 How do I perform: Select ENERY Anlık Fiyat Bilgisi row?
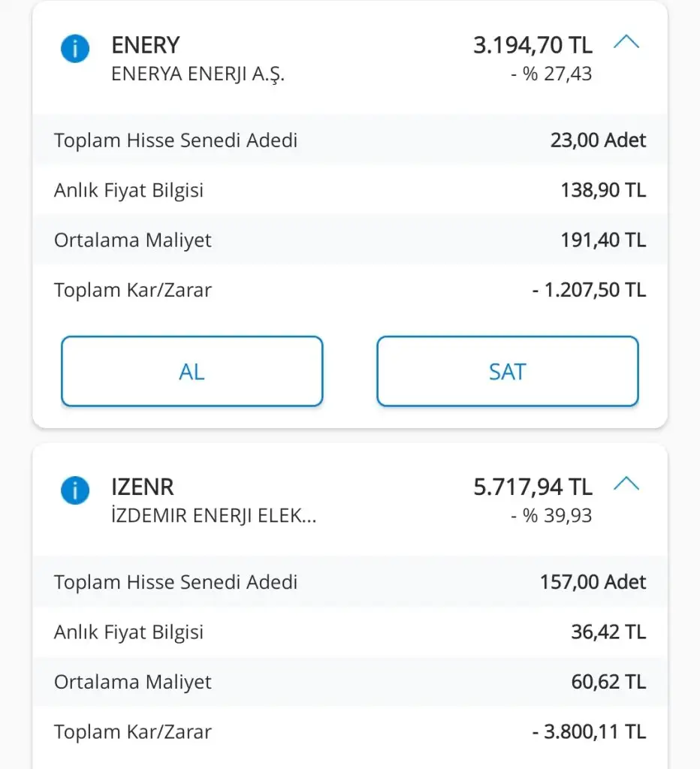coord(350,190)
